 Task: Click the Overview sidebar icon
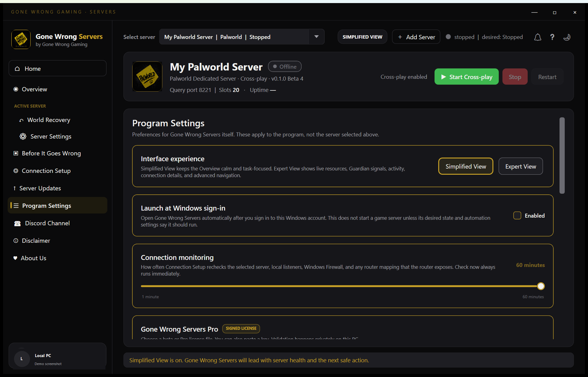pos(16,89)
